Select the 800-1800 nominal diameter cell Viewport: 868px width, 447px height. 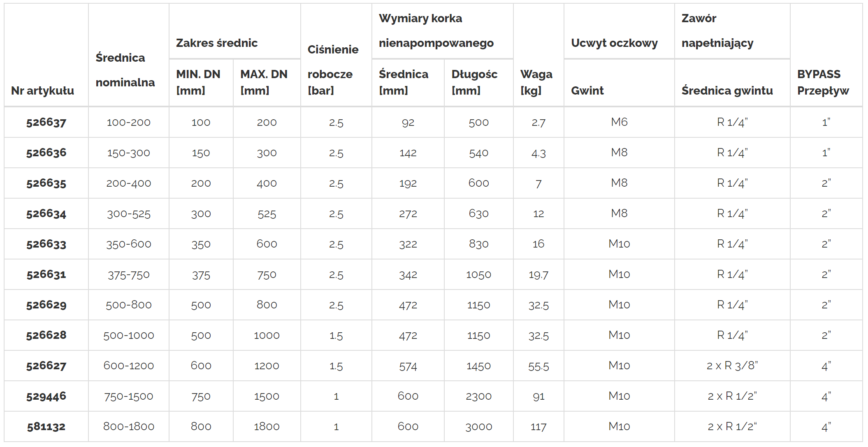[129, 426]
